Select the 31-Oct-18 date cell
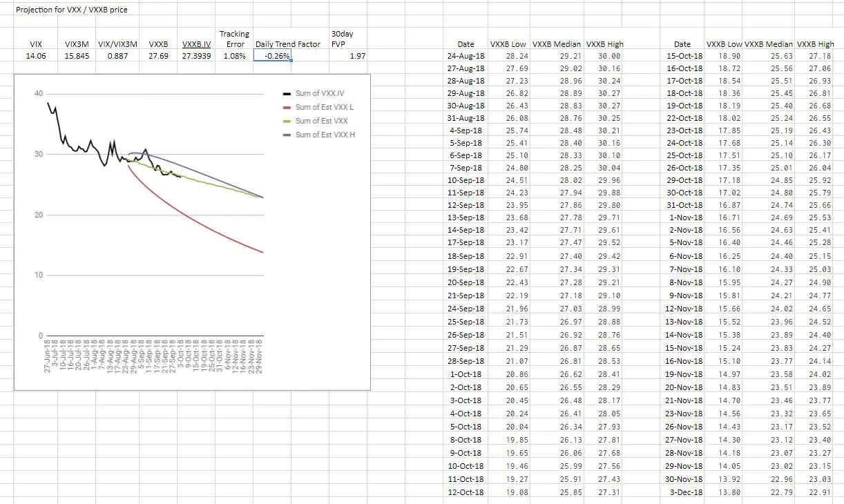Screen dimensions: 844x504 tap(684, 204)
